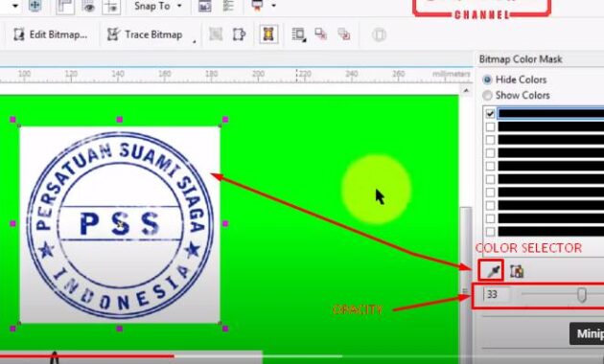This screenshot has width=604, height=364.
Task: Click the tolerance slider handle
Action: [x=582, y=295]
